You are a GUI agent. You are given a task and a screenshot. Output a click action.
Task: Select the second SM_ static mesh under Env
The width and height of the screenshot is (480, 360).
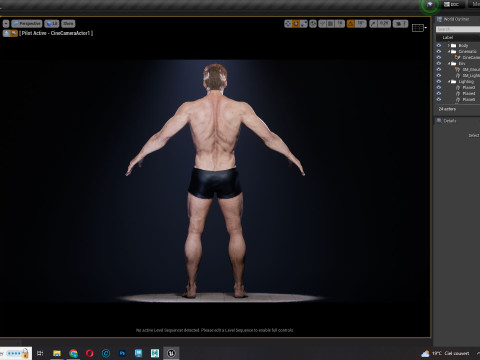[471, 75]
